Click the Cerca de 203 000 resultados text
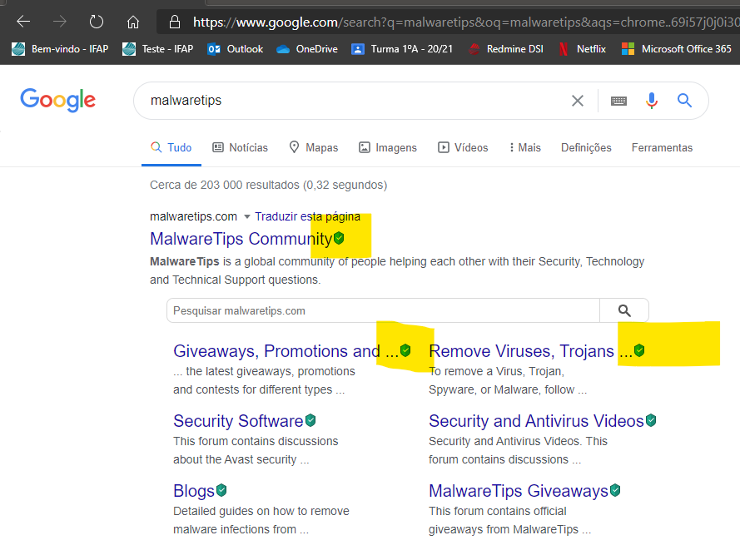The width and height of the screenshot is (740, 560). (269, 185)
